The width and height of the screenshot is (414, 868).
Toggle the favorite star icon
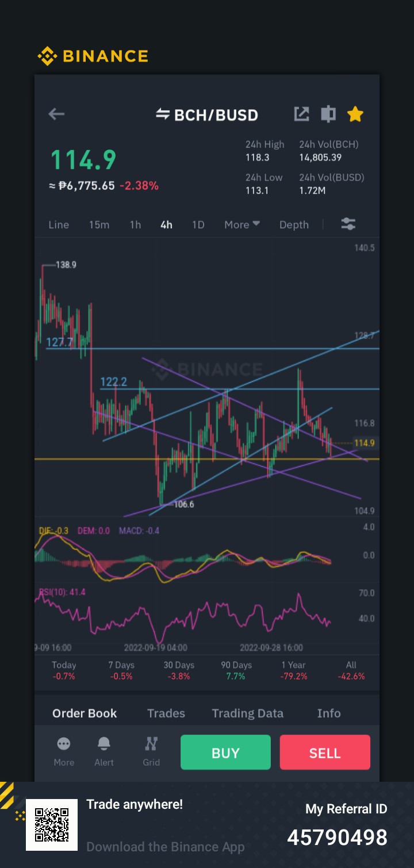point(355,114)
